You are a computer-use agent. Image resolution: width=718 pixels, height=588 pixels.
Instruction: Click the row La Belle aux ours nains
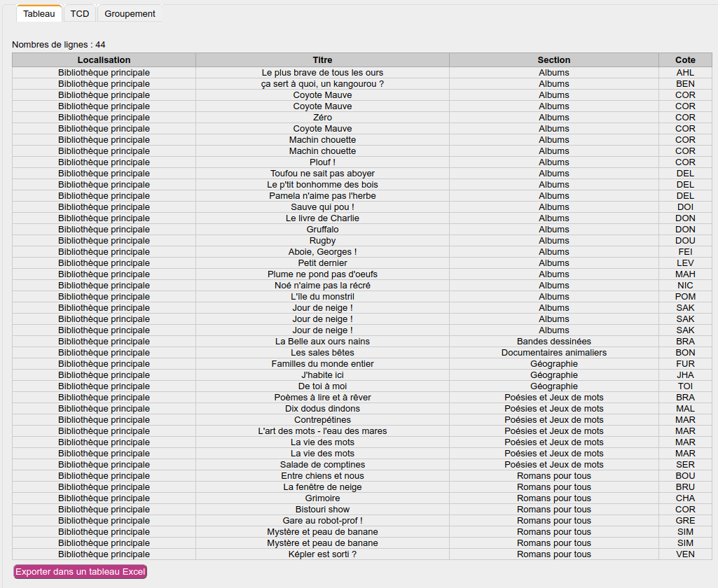tap(322, 341)
